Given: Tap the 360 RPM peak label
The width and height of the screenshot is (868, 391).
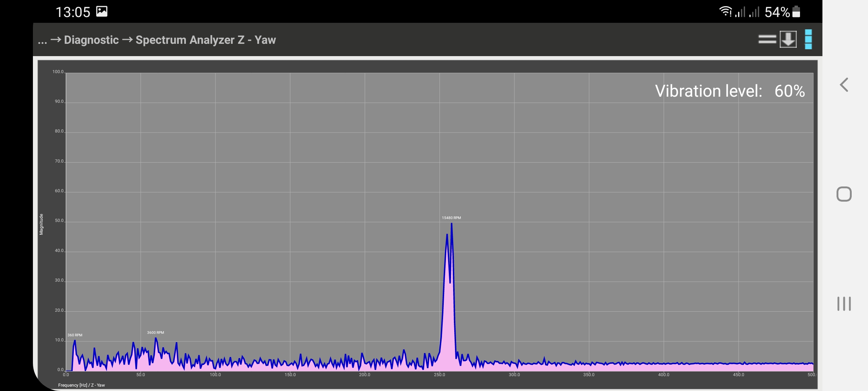Looking at the screenshot, I should [75, 335].
